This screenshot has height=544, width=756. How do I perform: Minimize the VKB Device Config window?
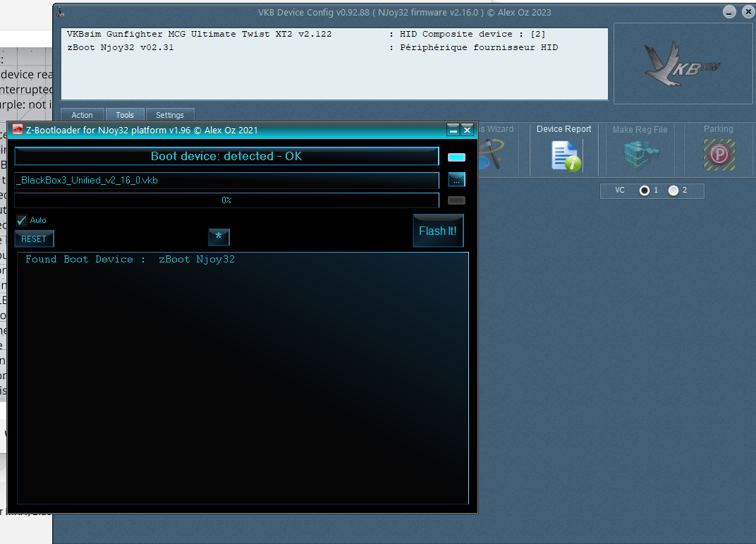click(729, 12)
